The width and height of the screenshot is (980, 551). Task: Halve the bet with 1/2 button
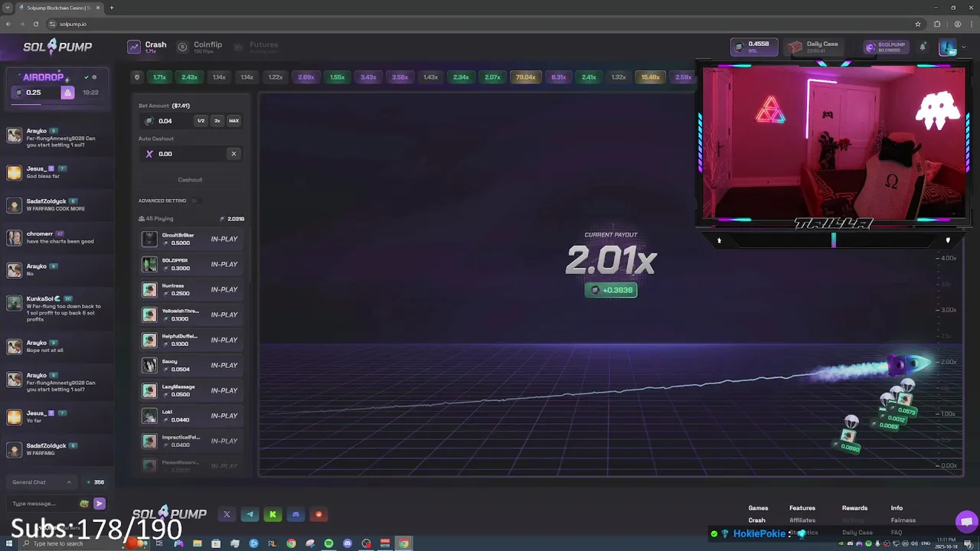click(x=201, y=121)
